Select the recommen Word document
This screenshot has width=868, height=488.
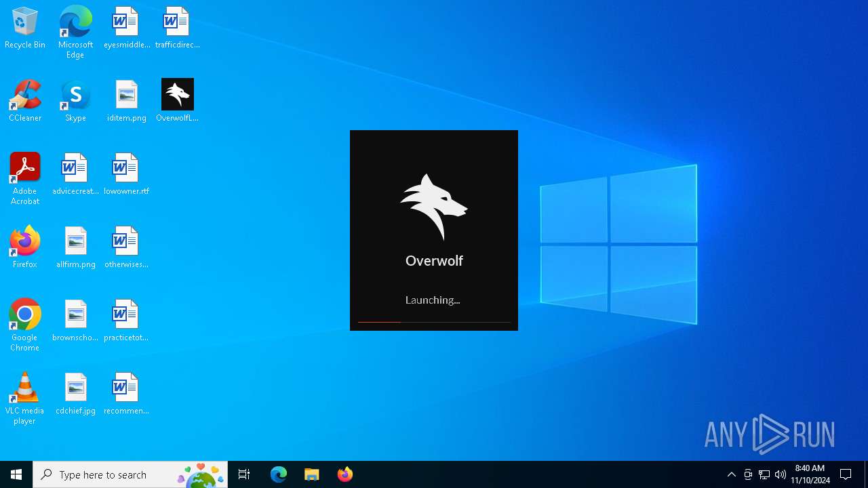(127, 394)
